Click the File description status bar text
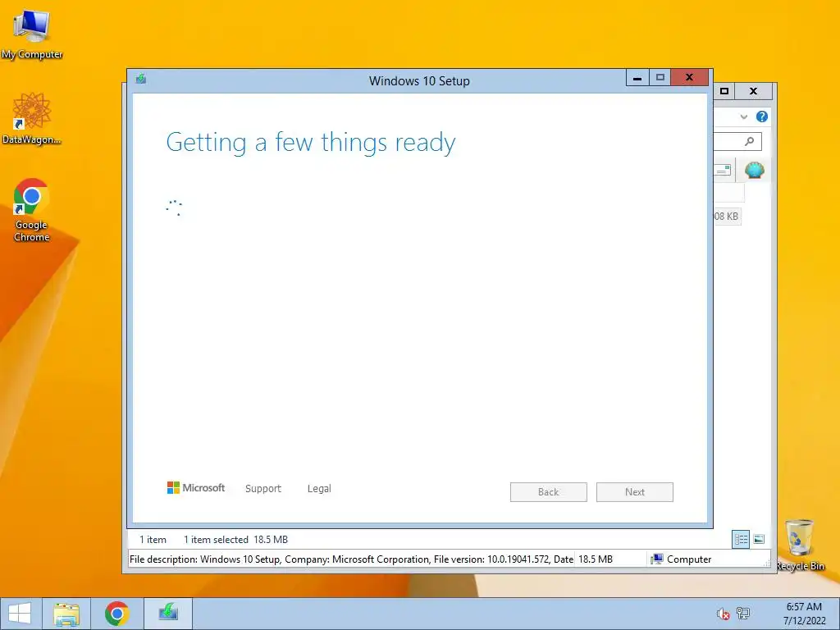The width and height of the screenshot is (840, 630). tap(351, 559)
